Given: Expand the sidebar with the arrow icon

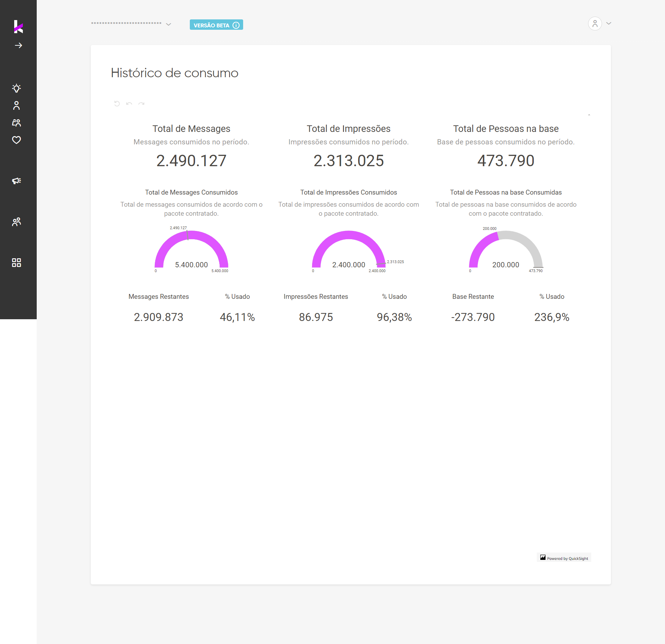Looking at the screenshot, I should point(18,45).
